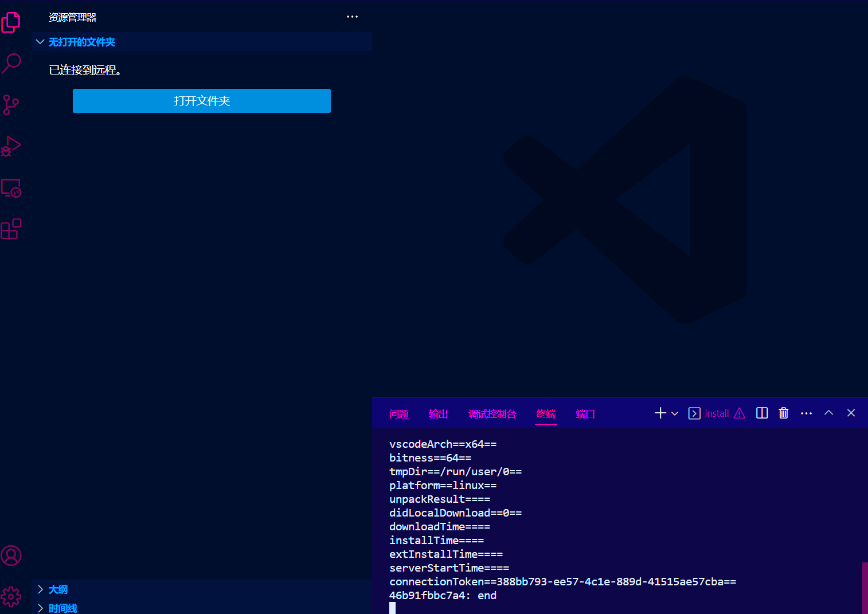Viewport: 868px width, 614px height.
Task: Create new terminal with plus icon
Action: (x=660, y=413)
